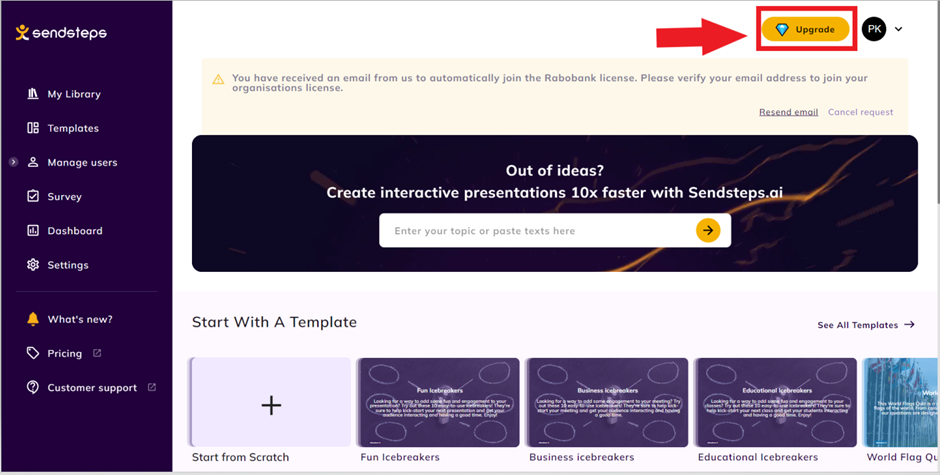Click the Survey clipboard icon

pos(33,197)
